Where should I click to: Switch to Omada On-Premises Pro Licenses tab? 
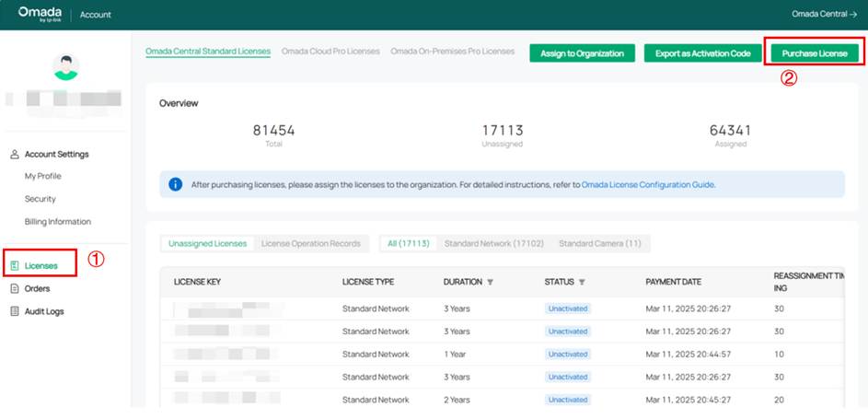click(x=452, y=52)
